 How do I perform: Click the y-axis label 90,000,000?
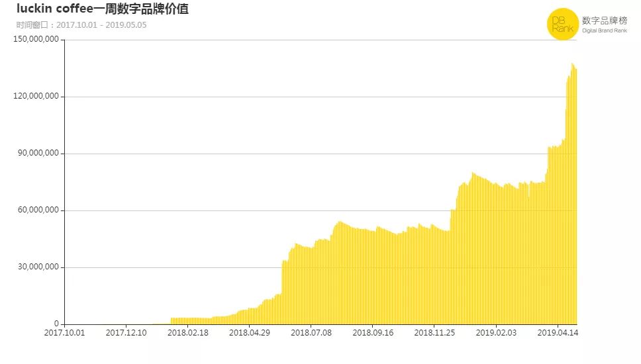point(38,153)
